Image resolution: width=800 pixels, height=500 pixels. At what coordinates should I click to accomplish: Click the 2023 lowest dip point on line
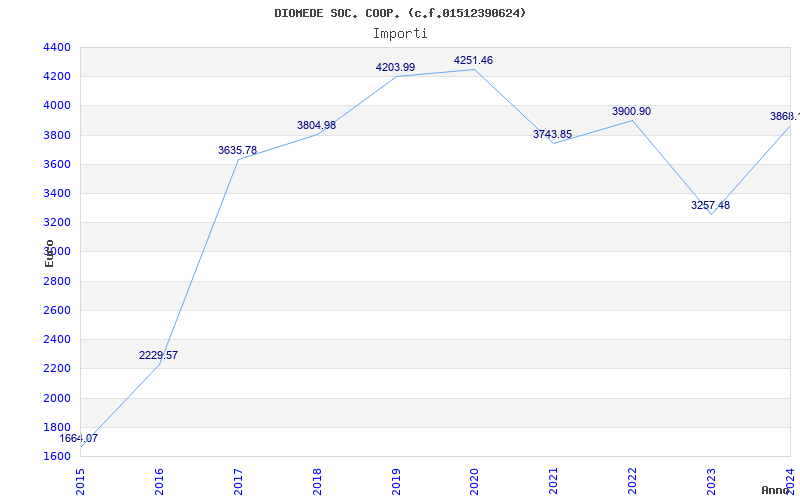(x=711, y=214)
